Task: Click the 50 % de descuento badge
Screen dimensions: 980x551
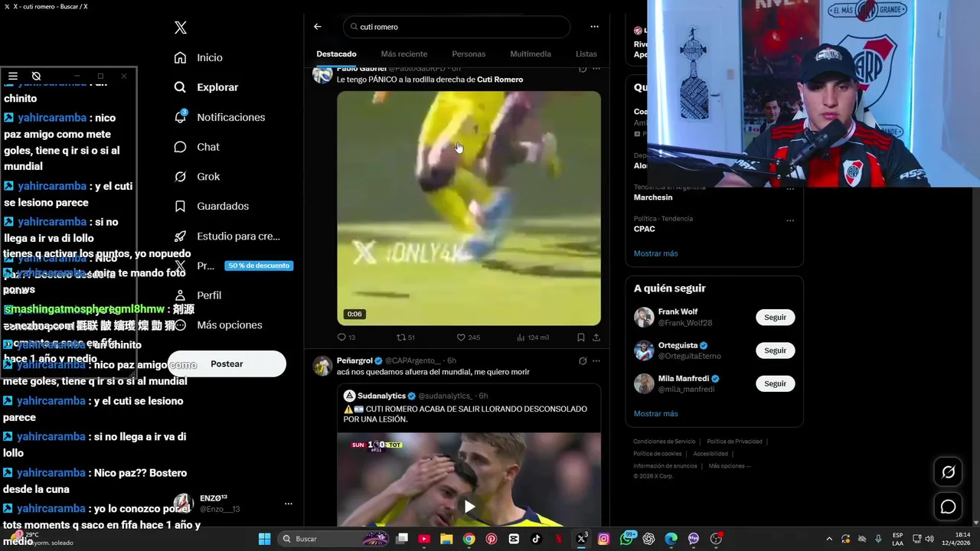Action: click(x=259, y=266)
